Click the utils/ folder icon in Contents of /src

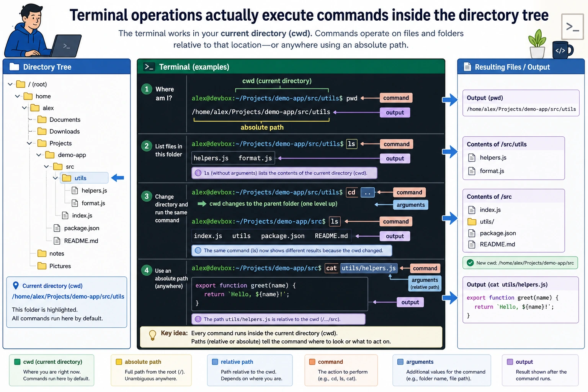click(x=472, y=222)
